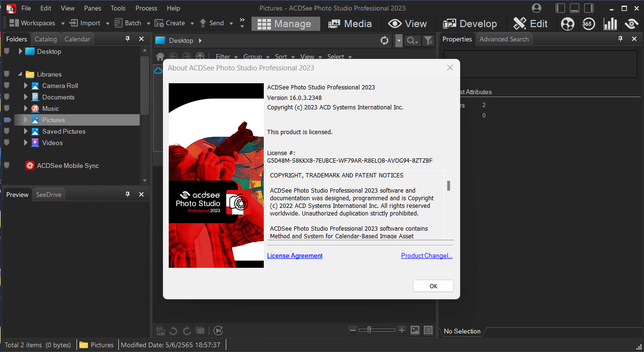Toggle the Easy-Select indicator next to Pictures

7,120
